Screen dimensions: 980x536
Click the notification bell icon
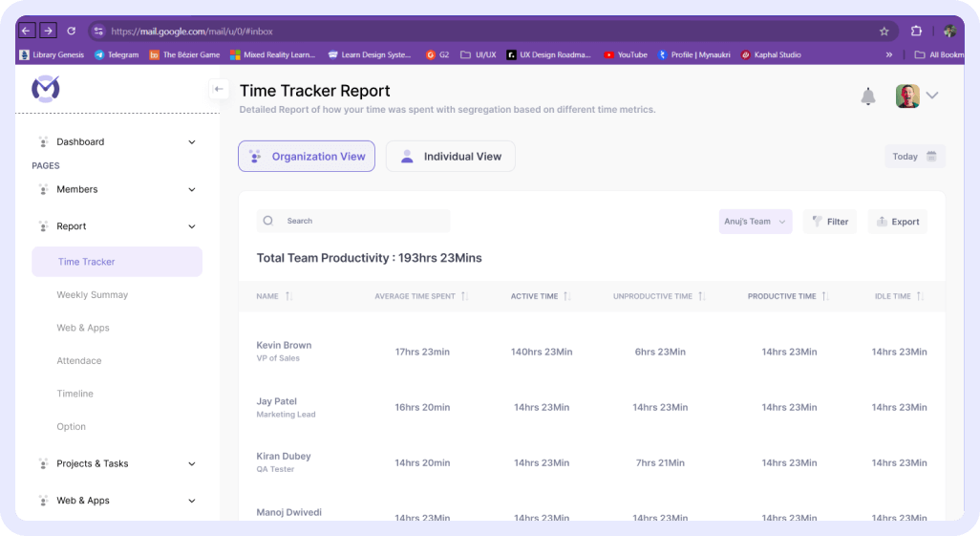click(x=867, y=96)
